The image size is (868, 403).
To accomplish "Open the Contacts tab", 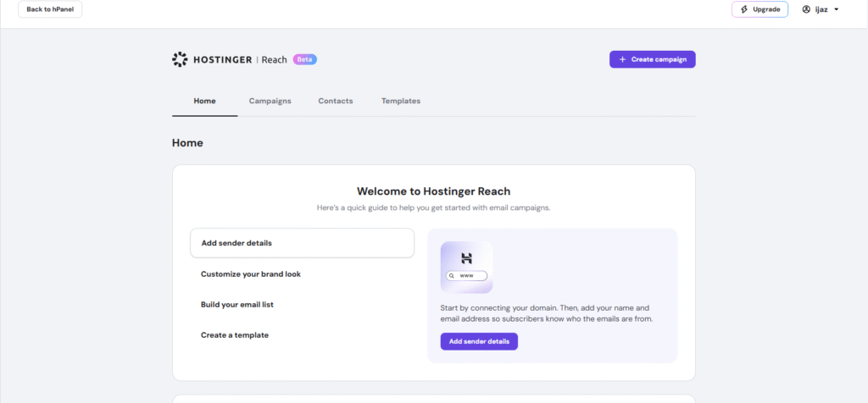I will click(336, 101).
